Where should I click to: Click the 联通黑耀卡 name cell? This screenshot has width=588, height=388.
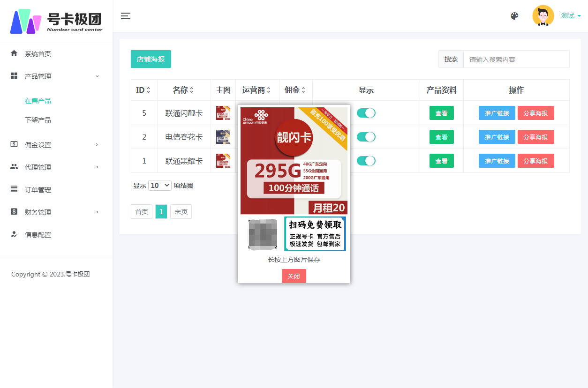click(x=184, y=161)
